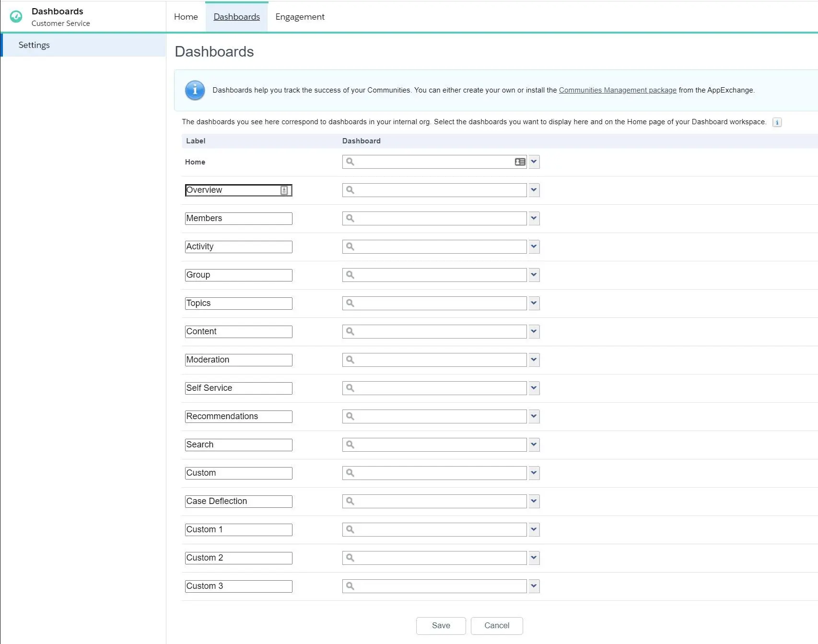Click autofill icon inside Overview label field
818x644 pixels.
pyautogui.click(x=284, y=190)
